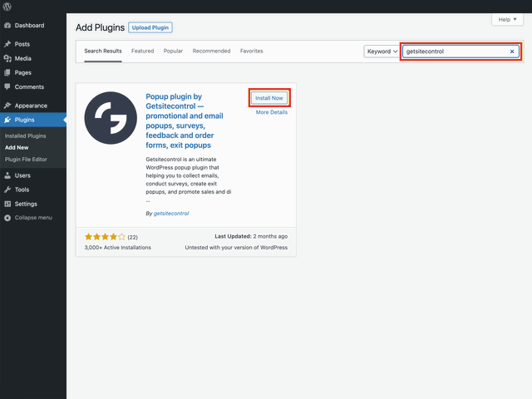The image size is (532, 399).
Task: Open Dashboard from the sidebar
Action: (29, 26)
